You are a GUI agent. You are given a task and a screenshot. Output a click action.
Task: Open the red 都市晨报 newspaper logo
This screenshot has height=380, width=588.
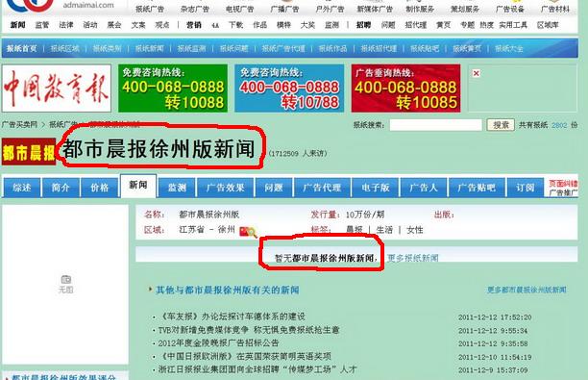29,152
